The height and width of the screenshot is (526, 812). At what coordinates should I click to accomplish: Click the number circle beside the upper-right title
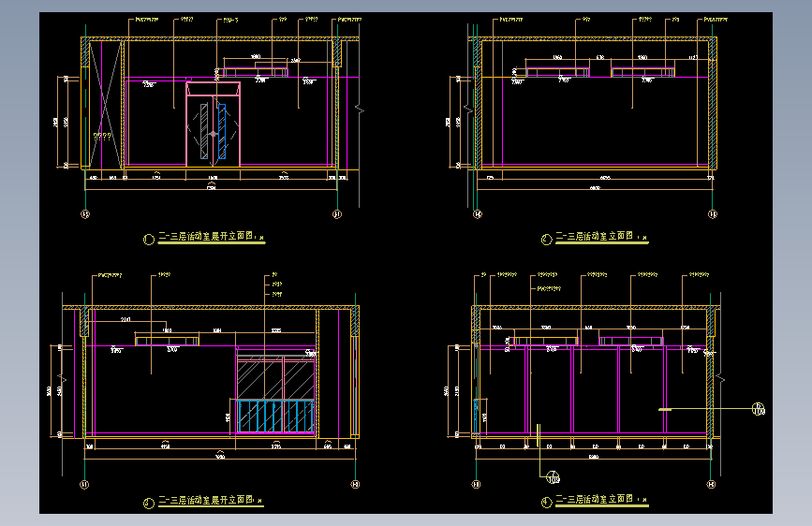546,240
